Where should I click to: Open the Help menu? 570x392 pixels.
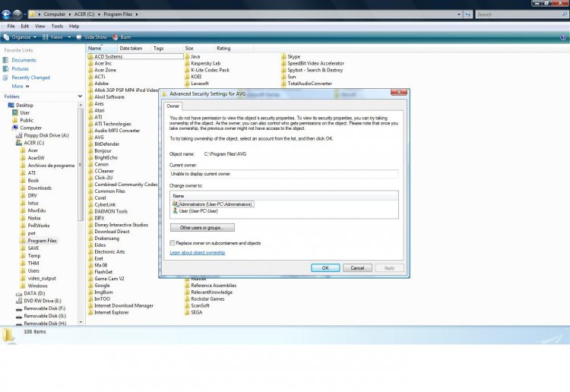74,26
